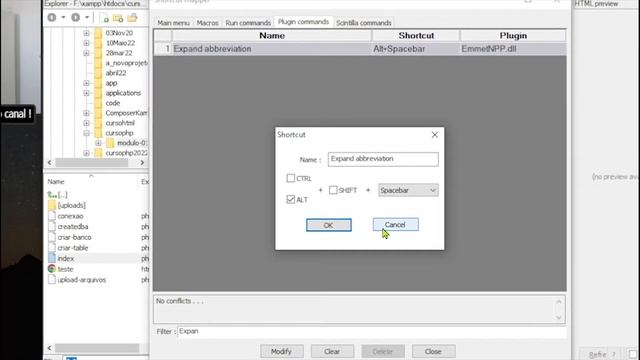Click the new file icon in Explorer toolbar
The width and height of the screenshot is (640, 360).
(x=104, y=18)
